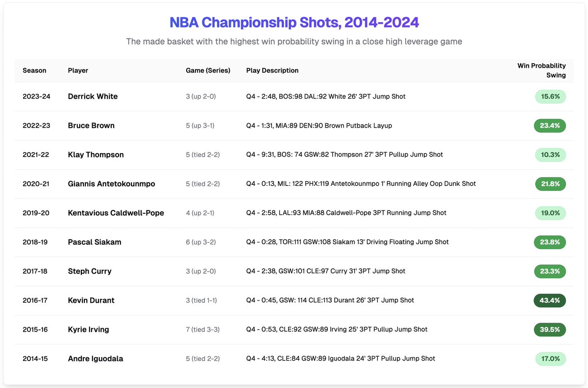This screenshot has width=588, height=388.
Task: Click the Running Alley Oop Dunk Shot description
Action: coord(361,184)
